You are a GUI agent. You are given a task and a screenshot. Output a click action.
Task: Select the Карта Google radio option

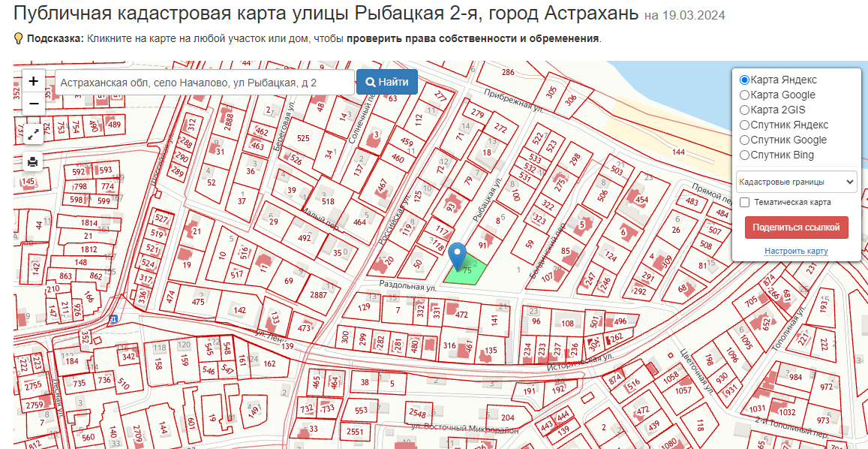(744, 95)
